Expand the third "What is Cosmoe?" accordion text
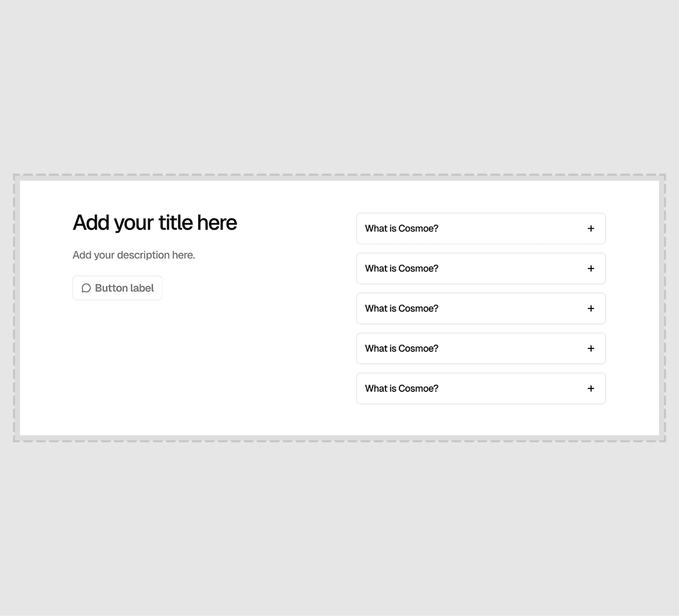Viewport: 679px width, 616px height. 401,308
